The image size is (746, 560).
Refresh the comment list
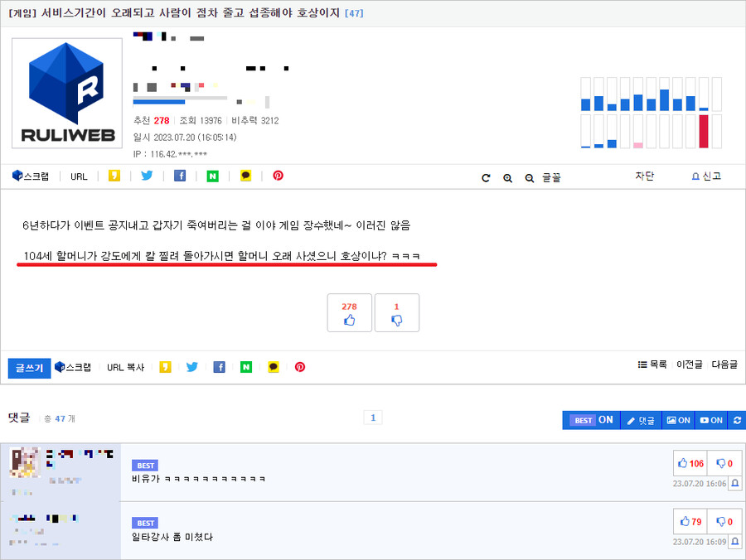[736, 420]
